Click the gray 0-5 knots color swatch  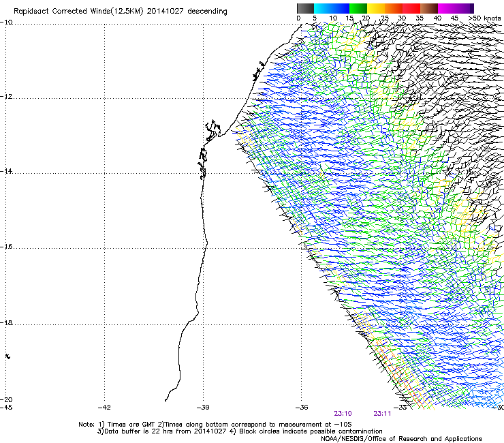(305, 8)
